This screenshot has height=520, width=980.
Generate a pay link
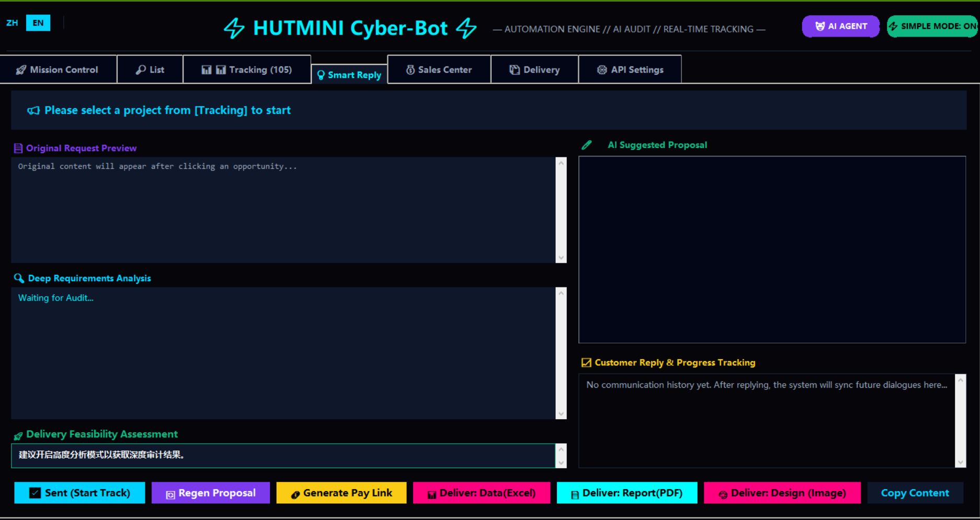tap(341, 492)
